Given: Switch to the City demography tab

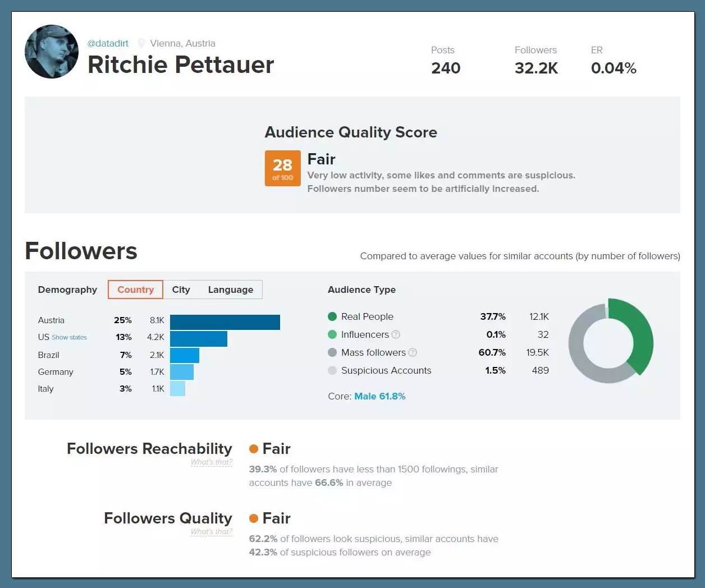Looking at the screenshot, I should (181, 290).
